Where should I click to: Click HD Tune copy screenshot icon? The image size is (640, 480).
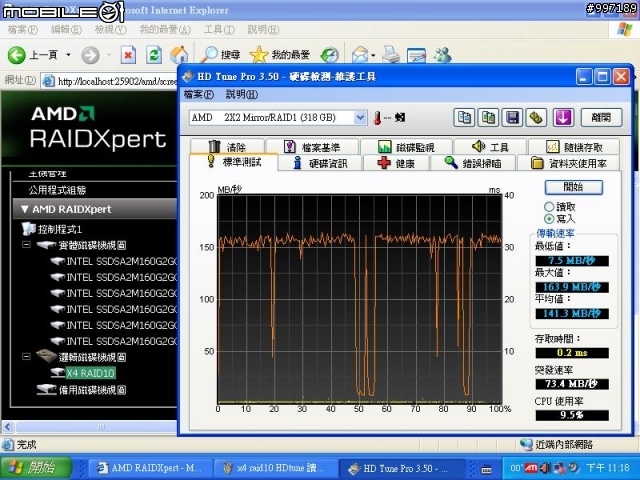(488, 118)
